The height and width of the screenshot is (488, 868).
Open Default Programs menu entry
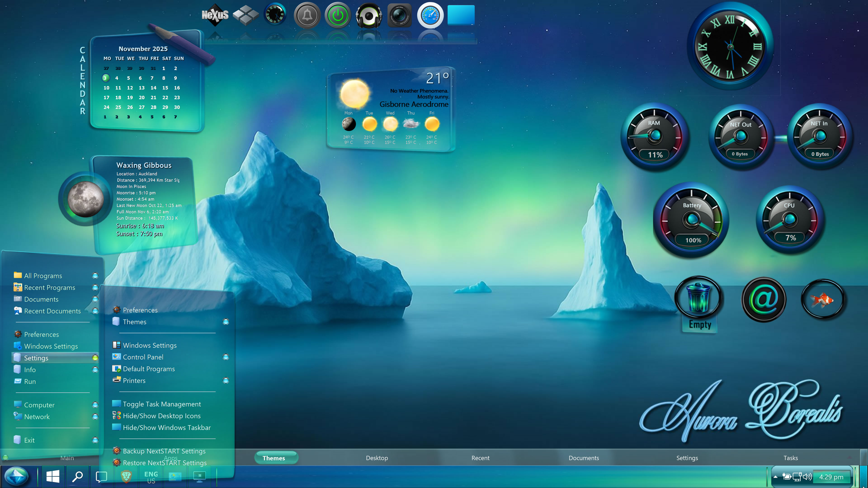149,368
